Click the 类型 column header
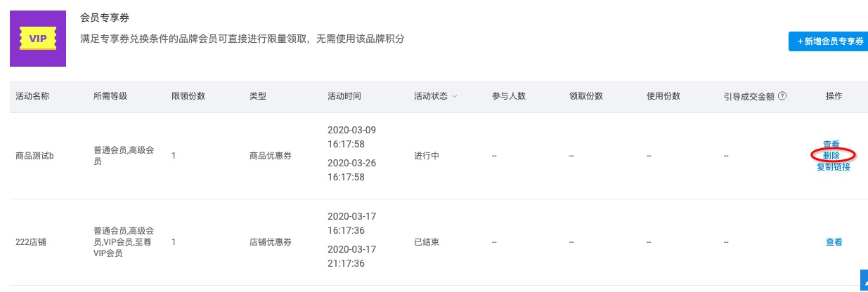The width and height of the screenshot is (868, 292). 258,96
